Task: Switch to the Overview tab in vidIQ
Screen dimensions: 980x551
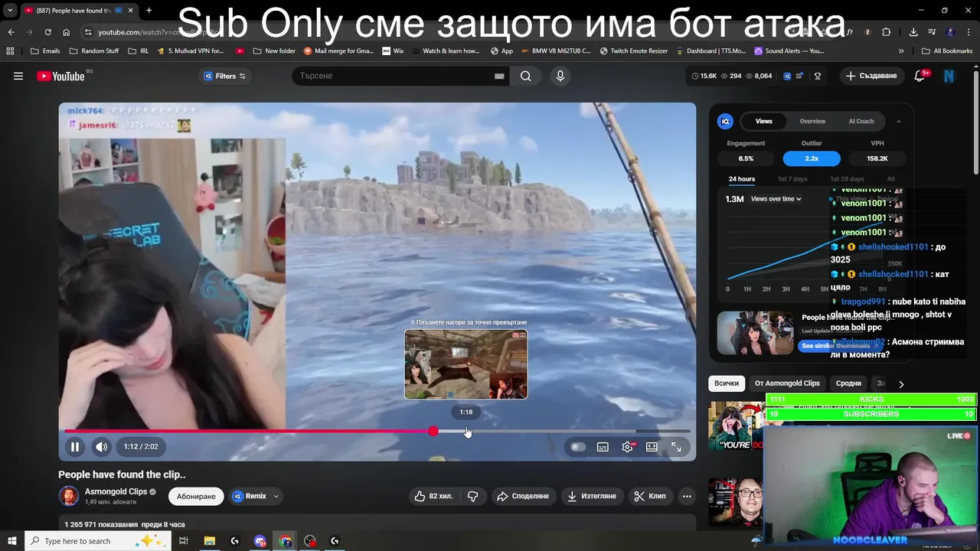Action: pyautogui.click(x=812, y=121)
